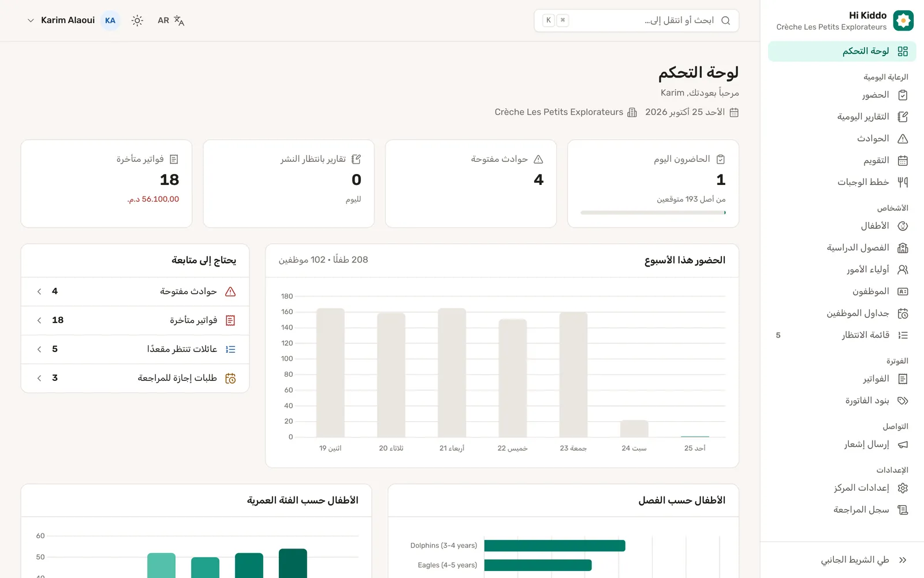Screen dimensions: 924x578
Task: Open حوادث مفتوحة follow-up row chevron
Action: click(x=39, y=292)
